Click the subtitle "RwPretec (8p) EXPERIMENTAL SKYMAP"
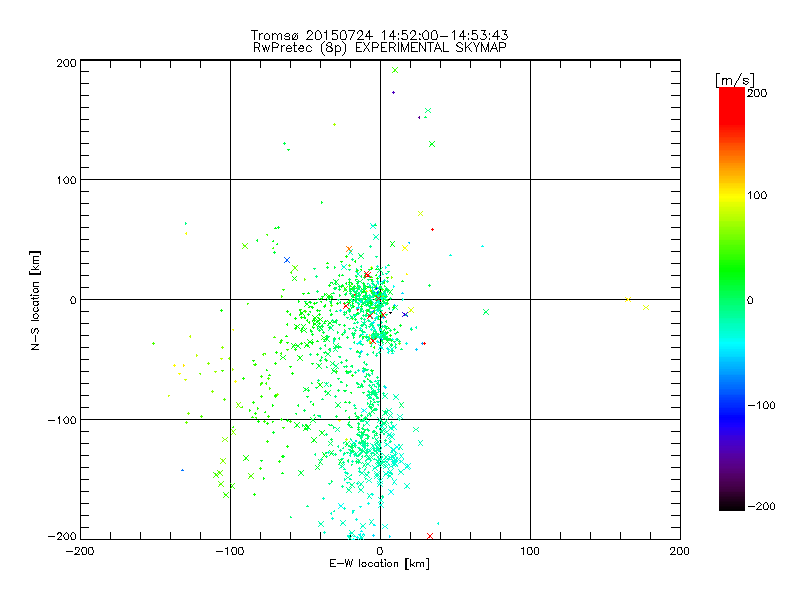This screenshot has width=800, height=600. point(380,47)
